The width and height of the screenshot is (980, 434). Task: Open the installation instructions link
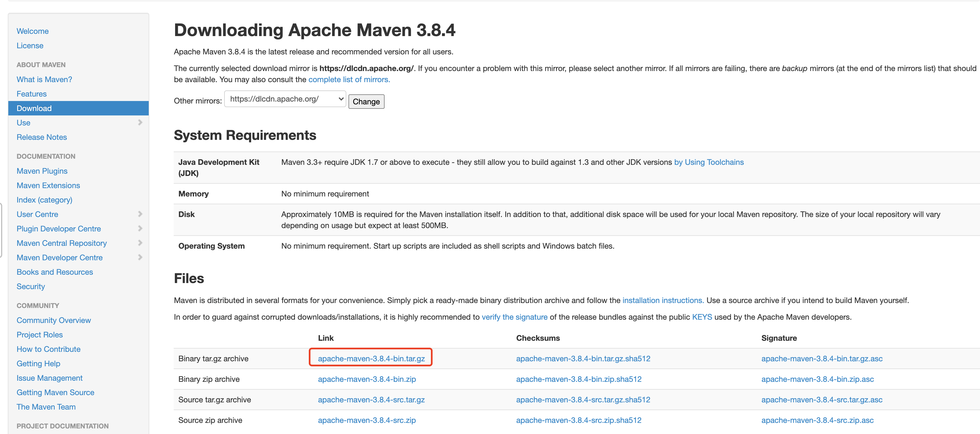pos(663,301)
